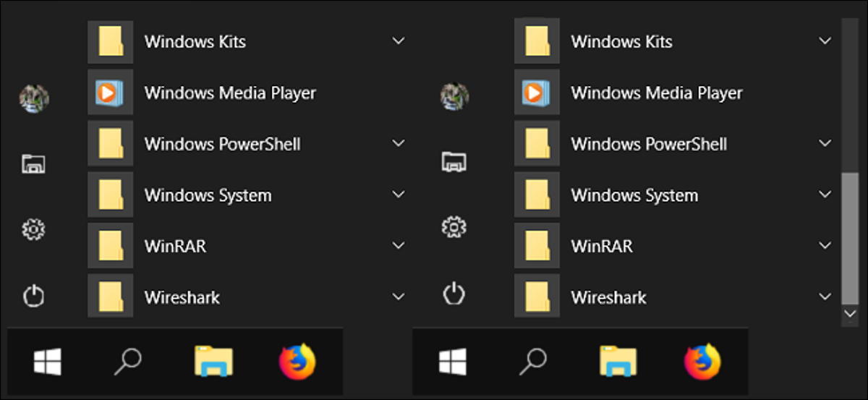Open File Explorer sidebar icon in left Start menu
The width and height of the screenshot is (868, 400).
click(34, 163)
